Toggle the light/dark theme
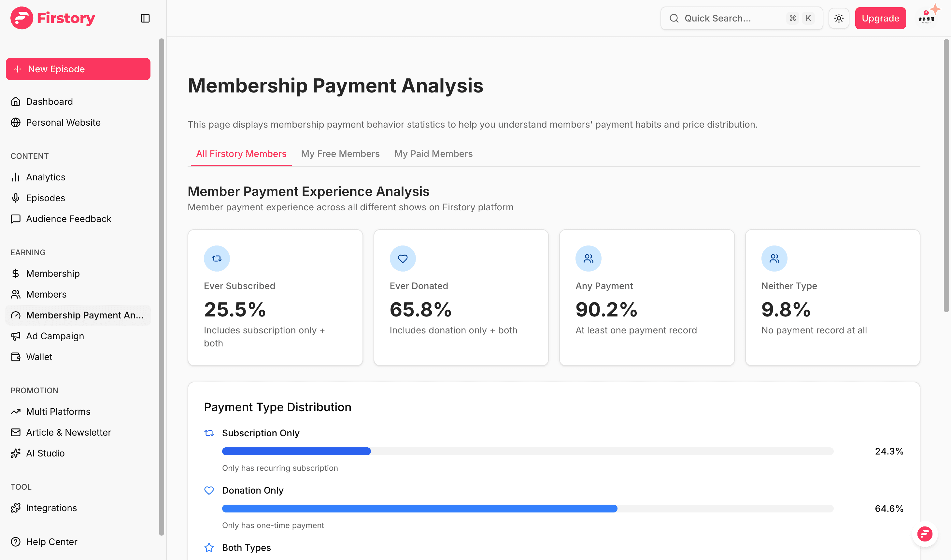Viewport: 951px width, 560px height. [839, 18]
